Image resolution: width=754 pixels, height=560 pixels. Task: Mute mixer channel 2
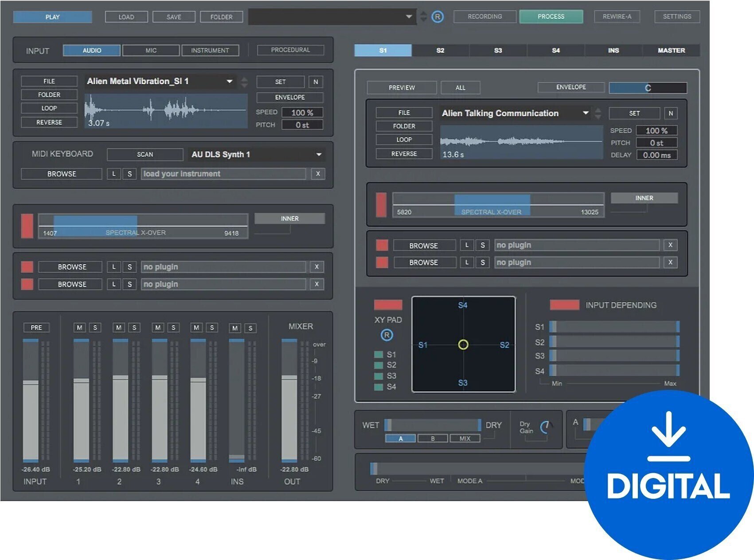pyautogui.click(x=118, y=327)
